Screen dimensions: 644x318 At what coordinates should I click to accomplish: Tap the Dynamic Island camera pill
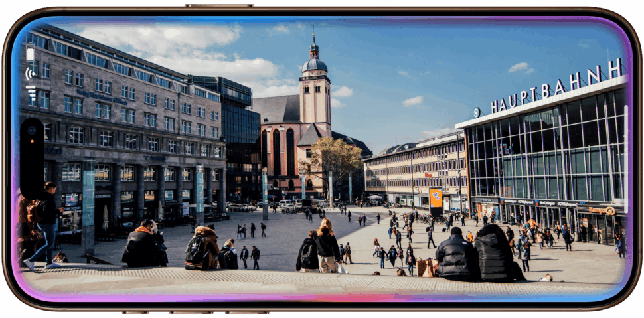click(x=32, y=158)
